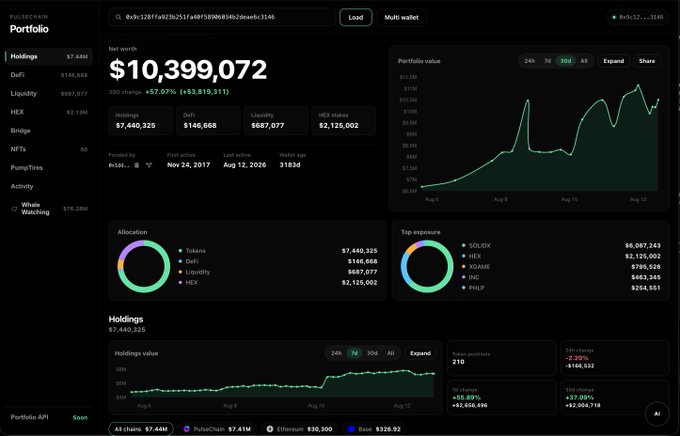Image resolution: width=680 pixels, height=436 pixels.
Task: Click the INC row in Top exposure
Action: pos(561,277)
